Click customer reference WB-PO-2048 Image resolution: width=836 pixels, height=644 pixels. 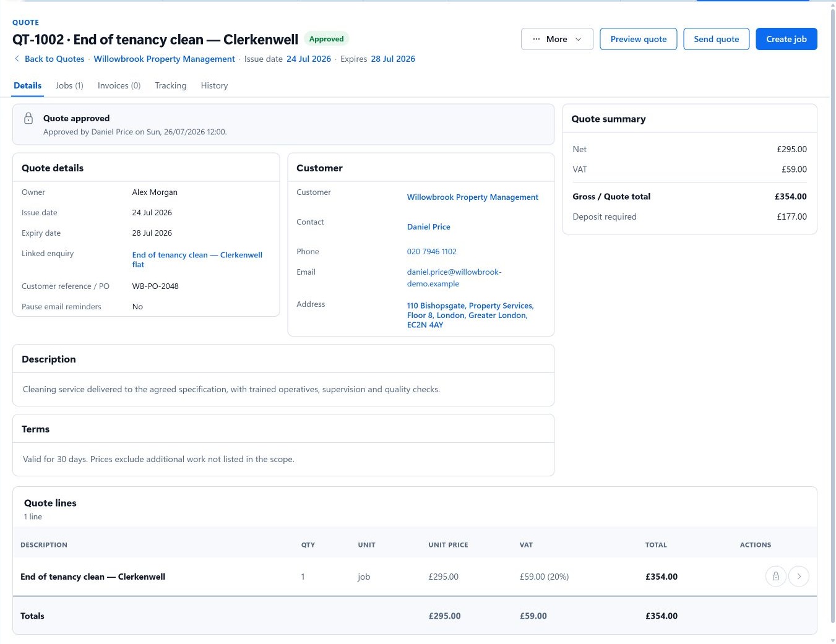[155, 286]
